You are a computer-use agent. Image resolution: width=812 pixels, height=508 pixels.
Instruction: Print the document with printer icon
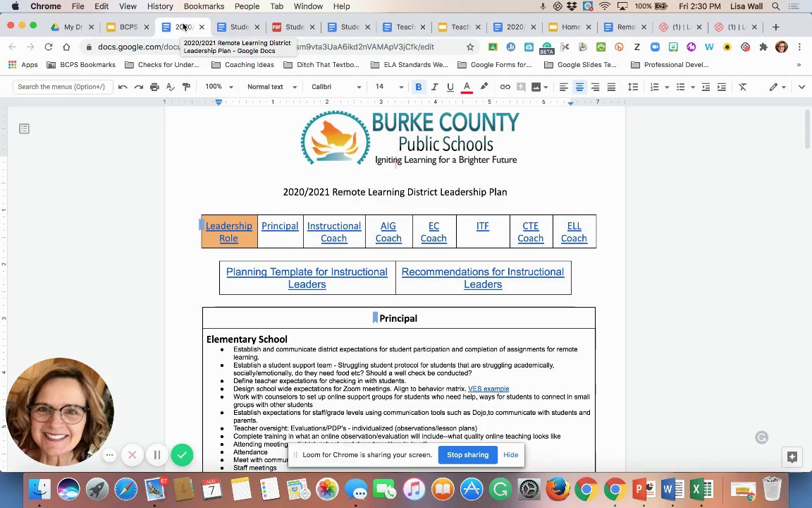[154, 87]
